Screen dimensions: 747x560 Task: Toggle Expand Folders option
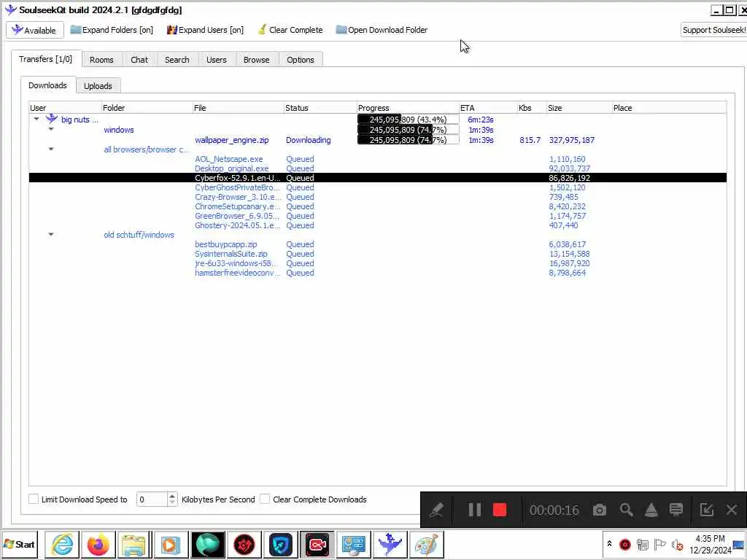click(112, 30)
